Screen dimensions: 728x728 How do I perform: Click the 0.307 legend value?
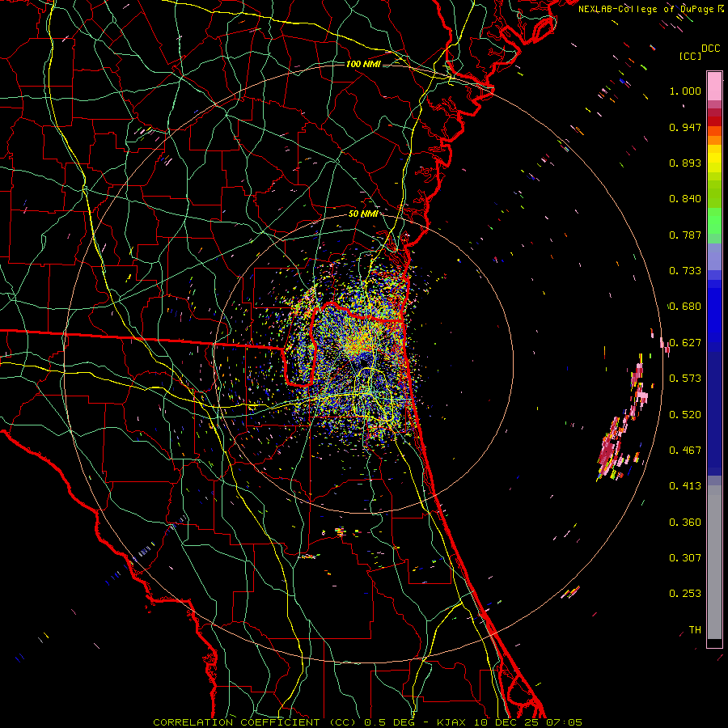point(685,558)
